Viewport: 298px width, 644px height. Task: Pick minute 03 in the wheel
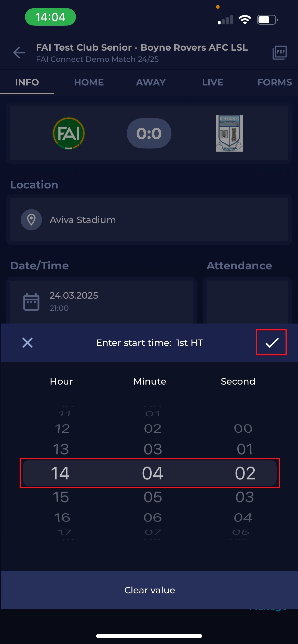coord(153,449)
